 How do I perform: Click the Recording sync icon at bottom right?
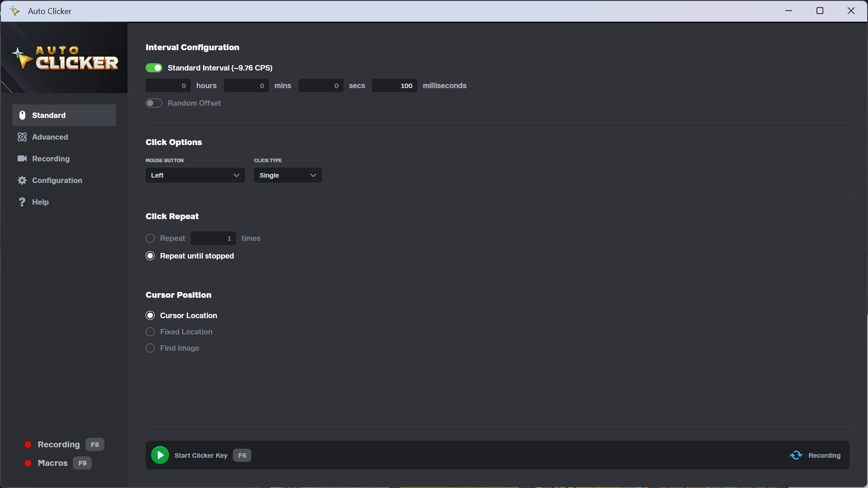[796, 455]
